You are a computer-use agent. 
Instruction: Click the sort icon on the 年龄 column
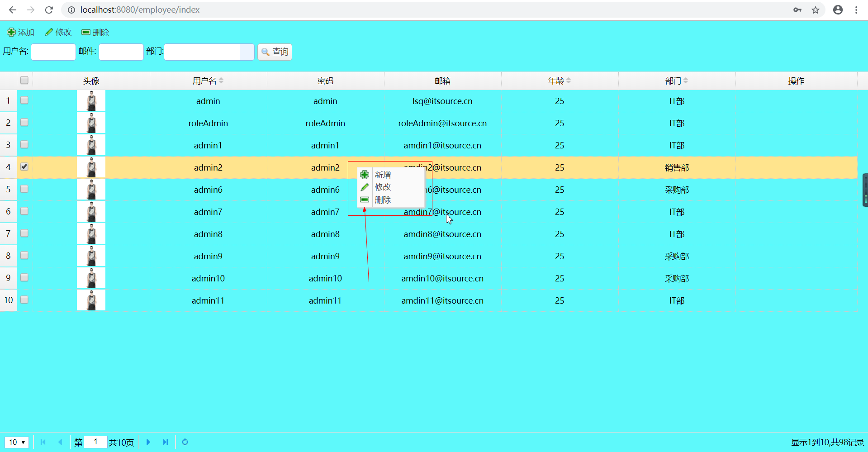pyautogui.click(x=569, y=81)
